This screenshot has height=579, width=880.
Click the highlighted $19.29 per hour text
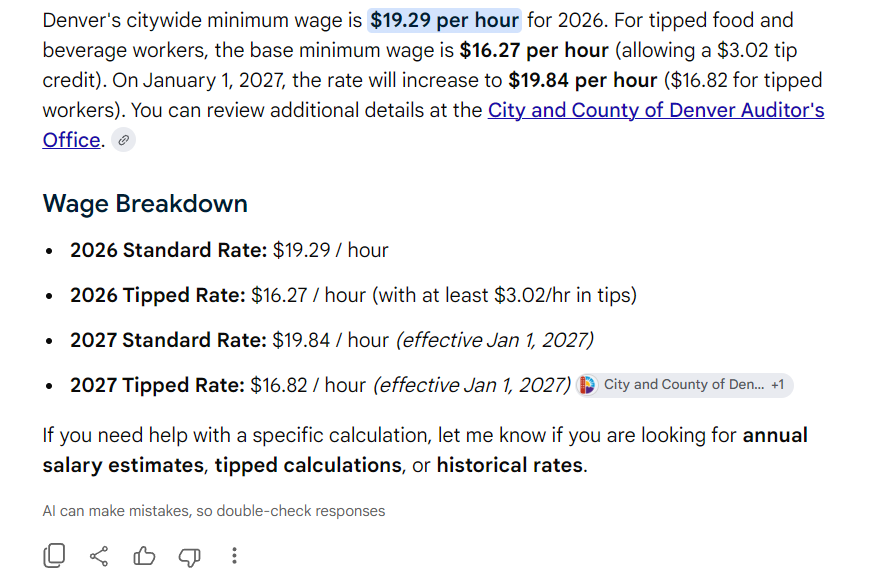click(x=444, y=20)
